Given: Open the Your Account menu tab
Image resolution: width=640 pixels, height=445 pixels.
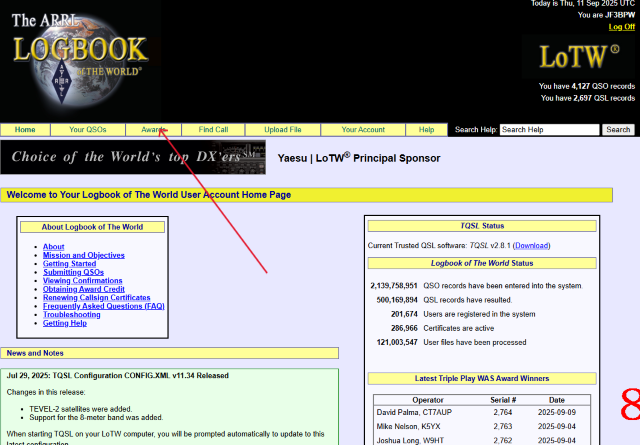Looking at the screenshot, I should pyautogui.click(x=363, y=130).
